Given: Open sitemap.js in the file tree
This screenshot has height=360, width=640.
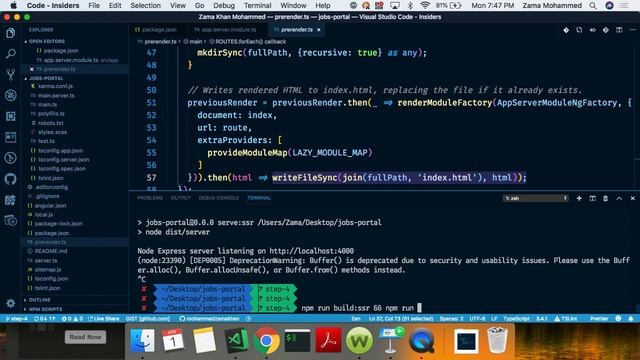Looking at the screenshot, I should pyautogui.click(x=47, y=269).
